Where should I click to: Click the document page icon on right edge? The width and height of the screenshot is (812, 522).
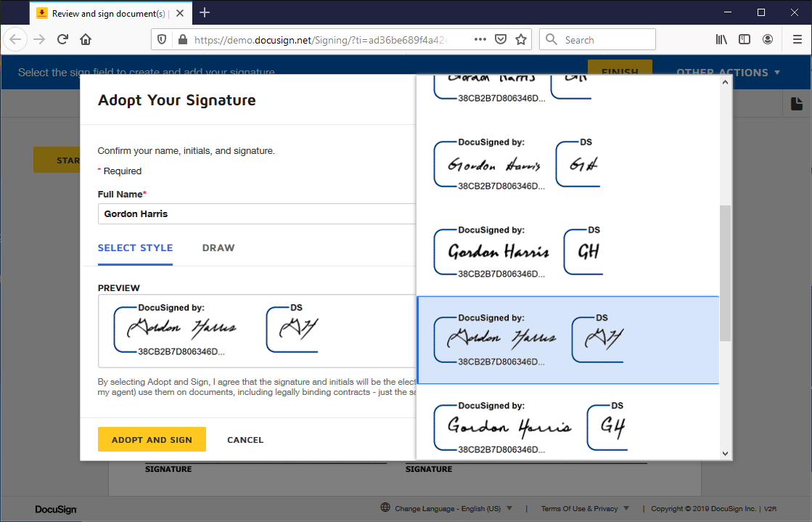(x=797, y=104)
